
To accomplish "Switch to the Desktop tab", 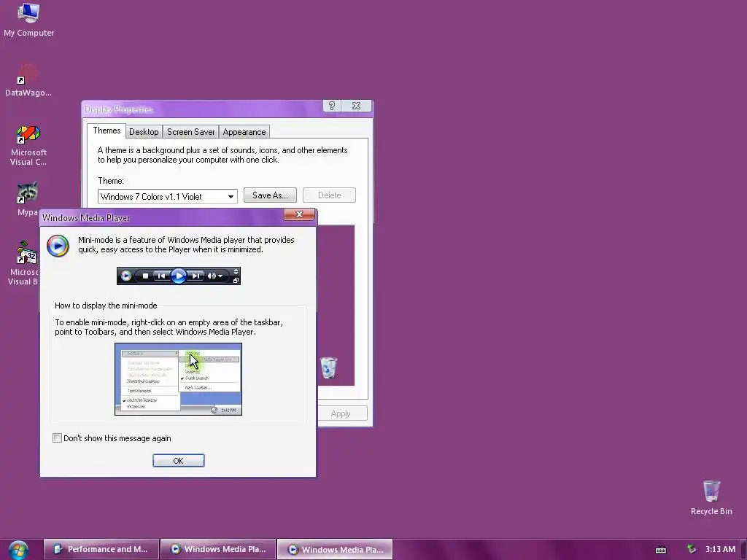I will click(x=144, y=132).
